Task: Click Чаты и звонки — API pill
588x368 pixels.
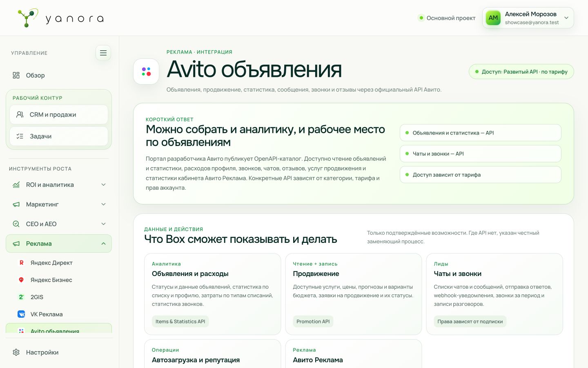Action: coord(481,154)
